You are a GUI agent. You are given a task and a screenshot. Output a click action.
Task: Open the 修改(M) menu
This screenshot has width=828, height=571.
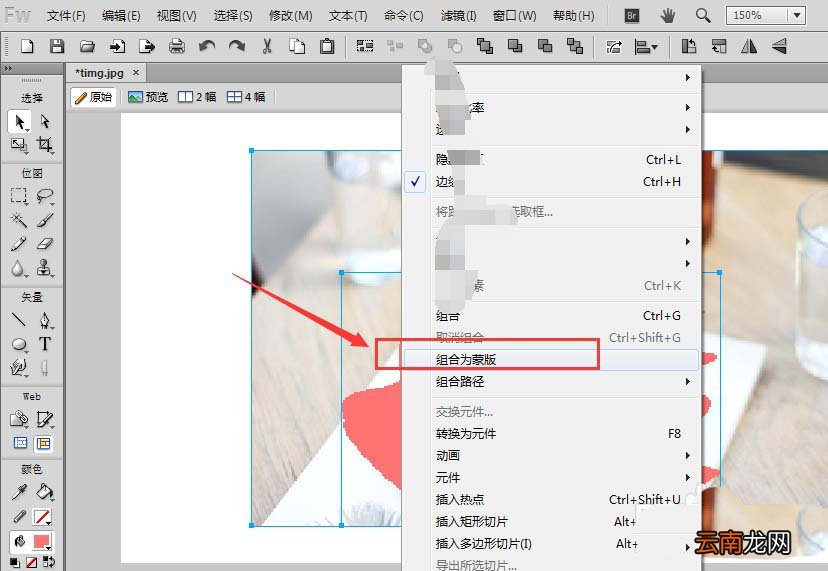(x=290, y=16)
